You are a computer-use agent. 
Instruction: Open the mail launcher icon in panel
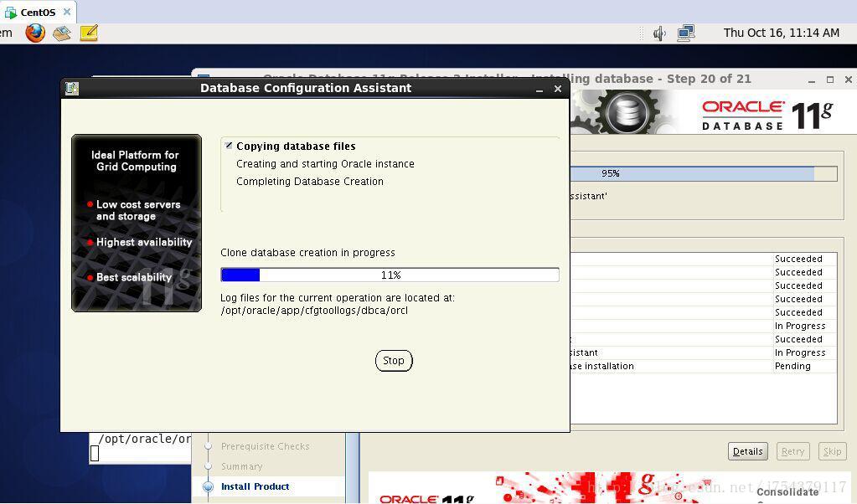click(x=61, y=33)
